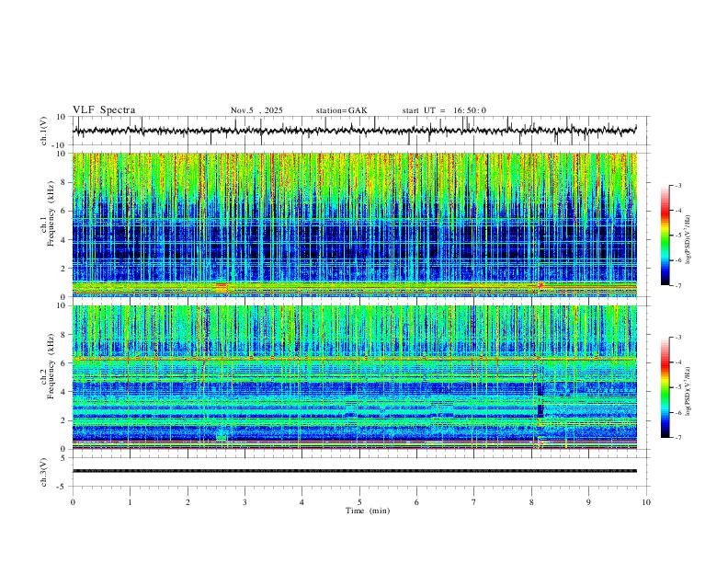Click the lower ch.2 PSD color bar

pyautogui.click(x=665, y=387)
